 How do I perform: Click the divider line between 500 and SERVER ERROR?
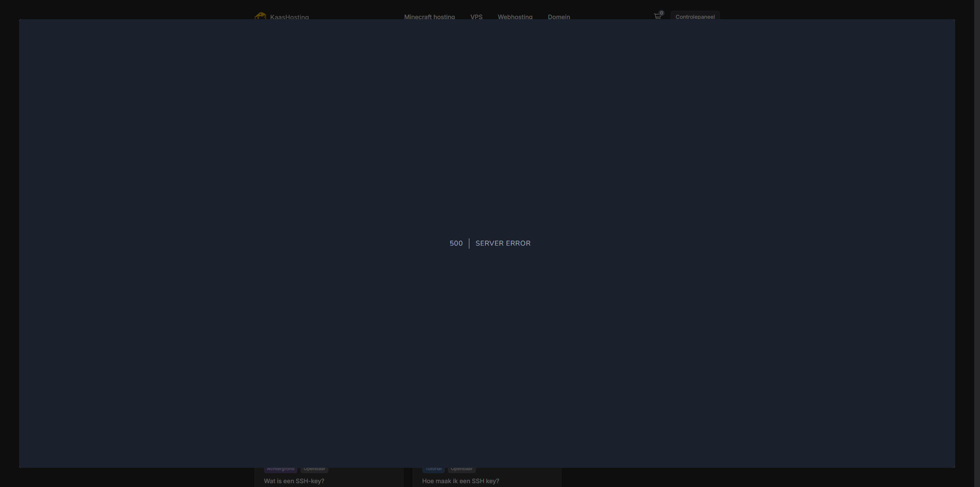pyautogui.click(x=469, y=243)
